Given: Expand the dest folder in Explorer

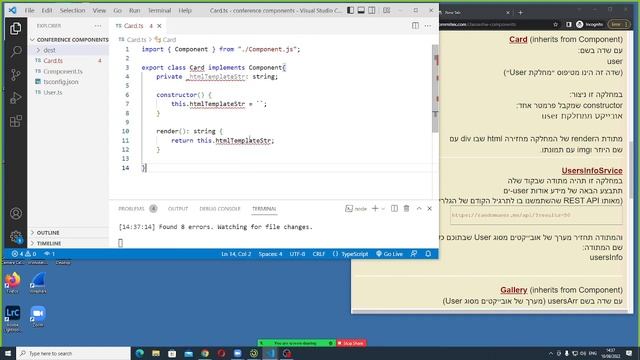Looking at the screenshot, I should click(69, 50).
